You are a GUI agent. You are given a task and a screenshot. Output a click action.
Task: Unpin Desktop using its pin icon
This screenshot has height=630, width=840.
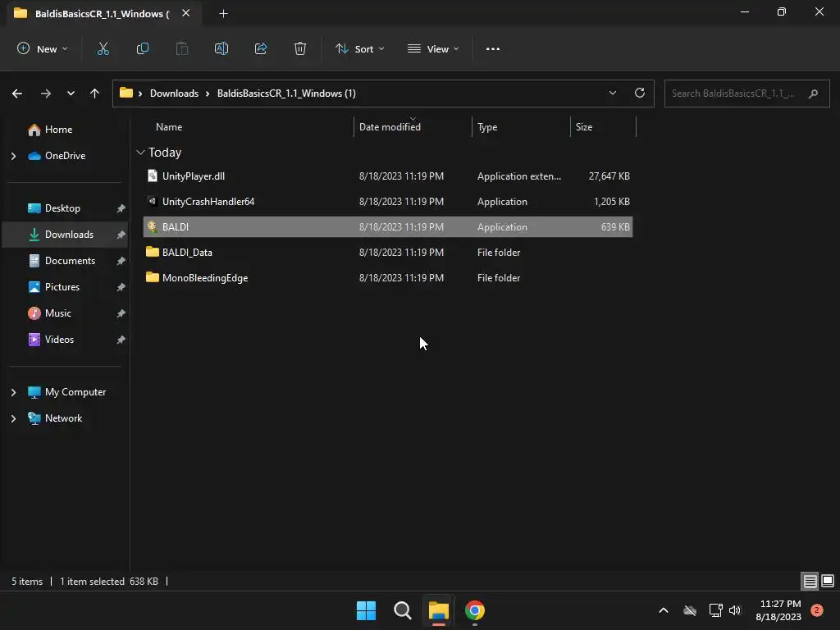(121, 208)
